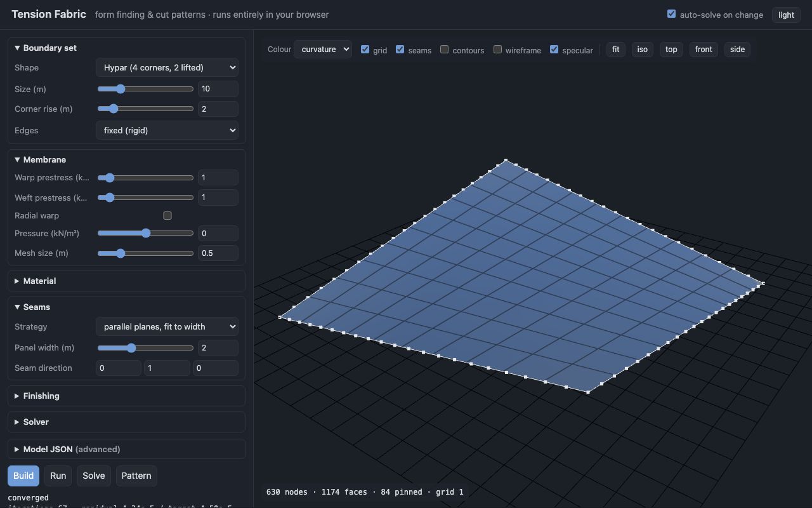
Task: Uncheck the seams checkbox
Action: [x=400, y=49]
